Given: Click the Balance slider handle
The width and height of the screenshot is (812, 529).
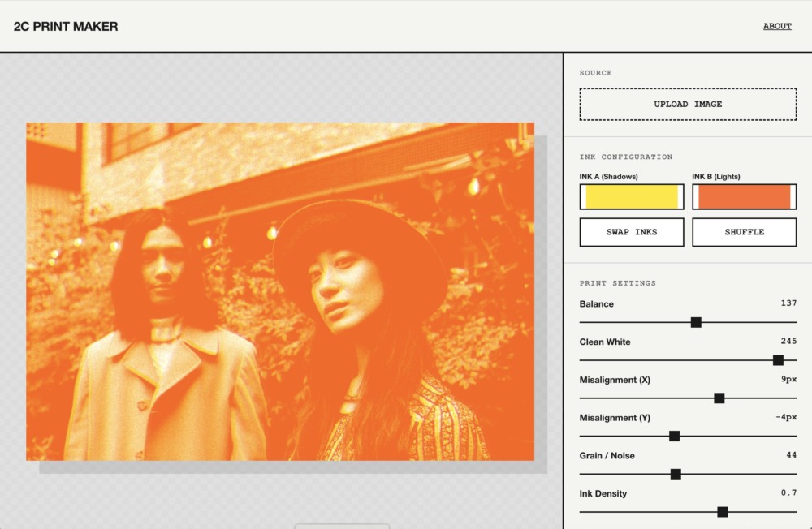Looking at the screenshot, I should [696, 322].
